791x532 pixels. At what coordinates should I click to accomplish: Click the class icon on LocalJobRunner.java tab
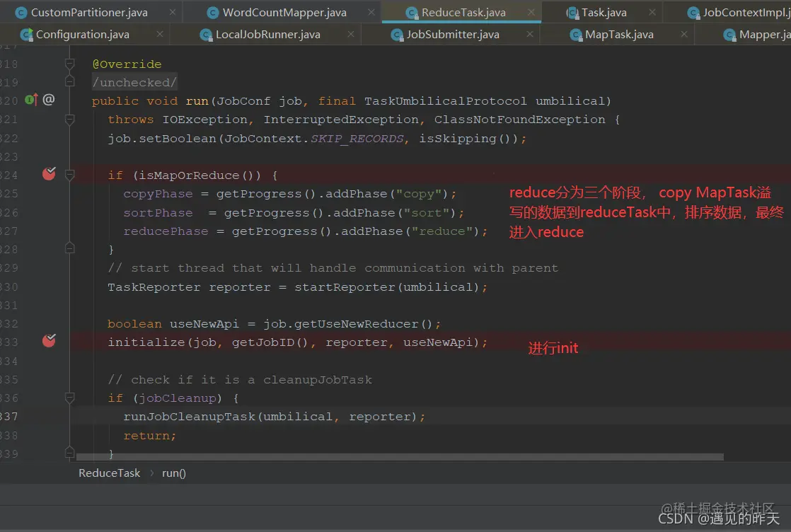pos(206,35)
